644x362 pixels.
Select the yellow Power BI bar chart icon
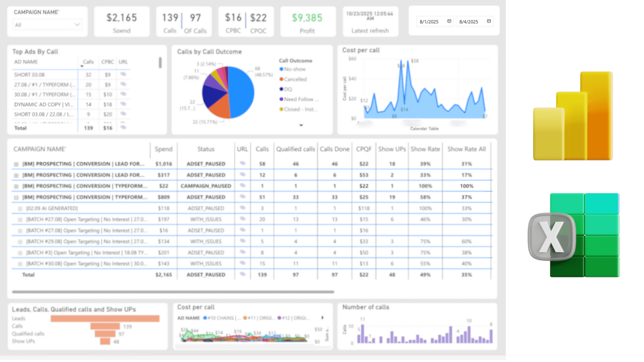[573, 116]
